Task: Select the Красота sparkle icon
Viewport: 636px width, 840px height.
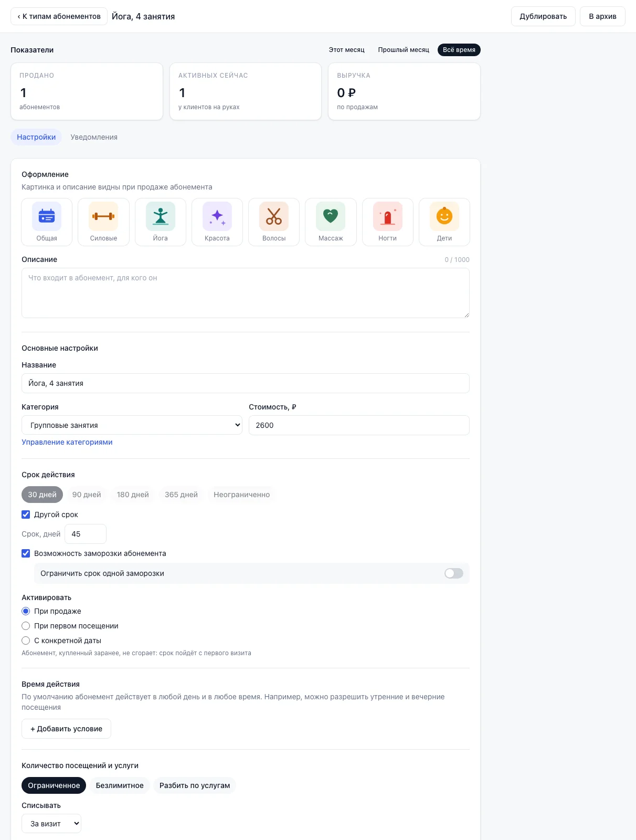Action: click(217, 222)
